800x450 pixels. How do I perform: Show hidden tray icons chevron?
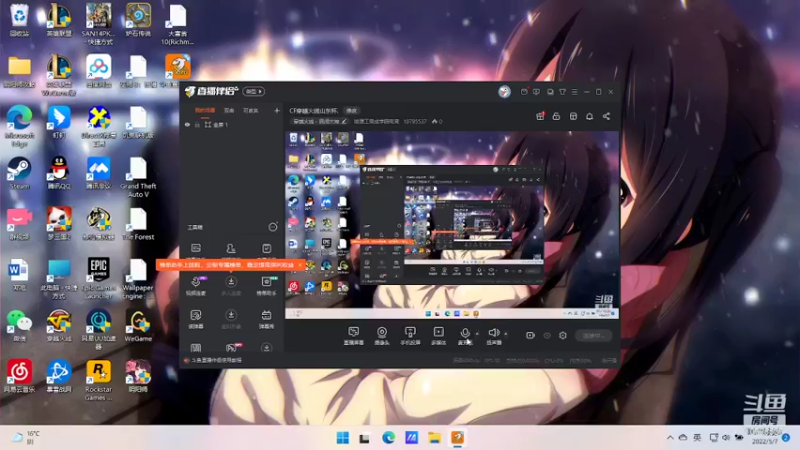tap(670, 438)
